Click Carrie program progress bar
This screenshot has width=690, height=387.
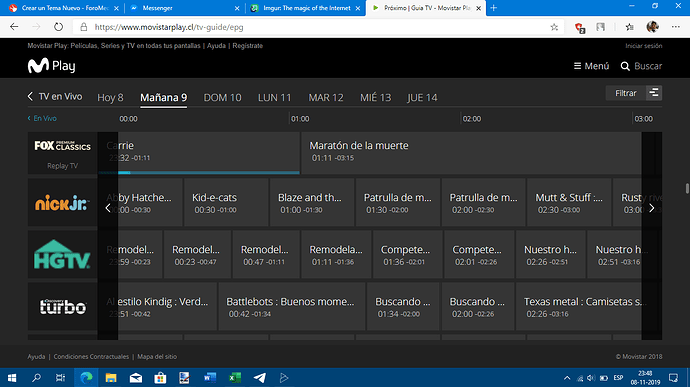click(199, 173)
